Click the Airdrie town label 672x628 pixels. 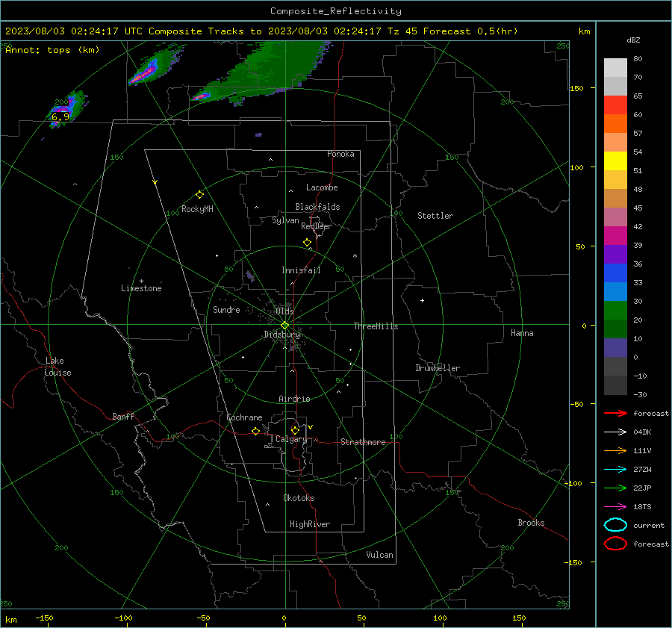[294, 399]
